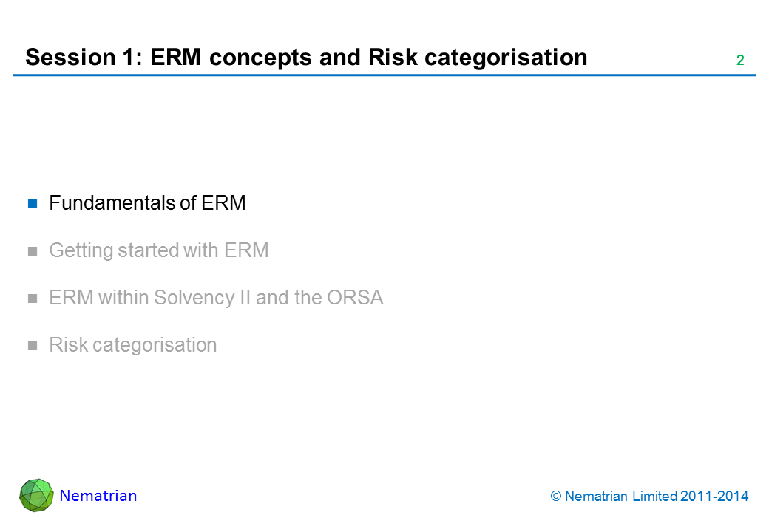
Task: Click the grey bullet beside Getting started with ERM
Action: (x=33, y=251)
